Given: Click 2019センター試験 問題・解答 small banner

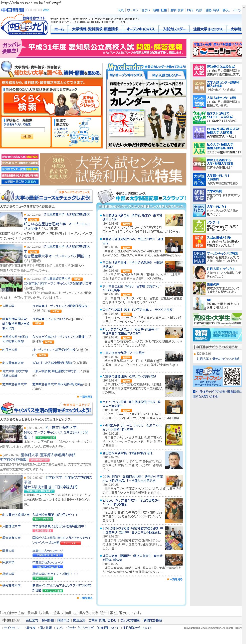Looking at the screenshot, I should tap(20, 169).
